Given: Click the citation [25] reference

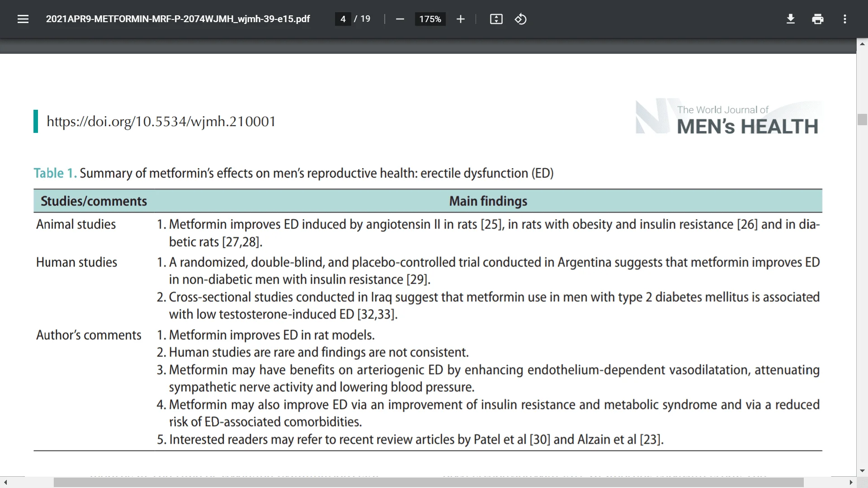Looking at the screenshot, I should coord(492,225).
